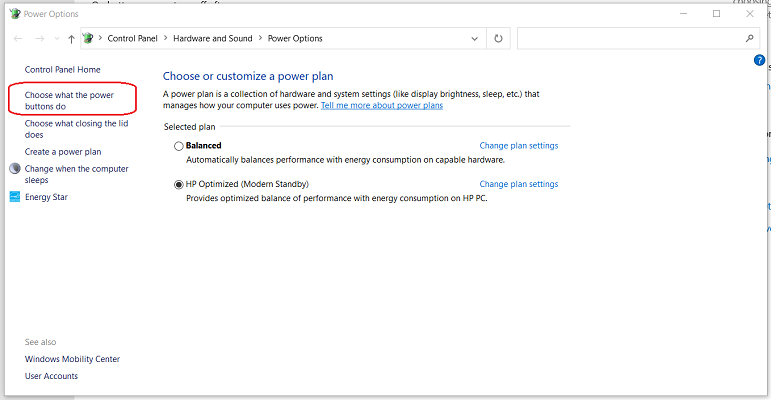Click the back navigation arrow
Image resolution: width=771 pixels, height=400 pixels.
pos(19,38)
